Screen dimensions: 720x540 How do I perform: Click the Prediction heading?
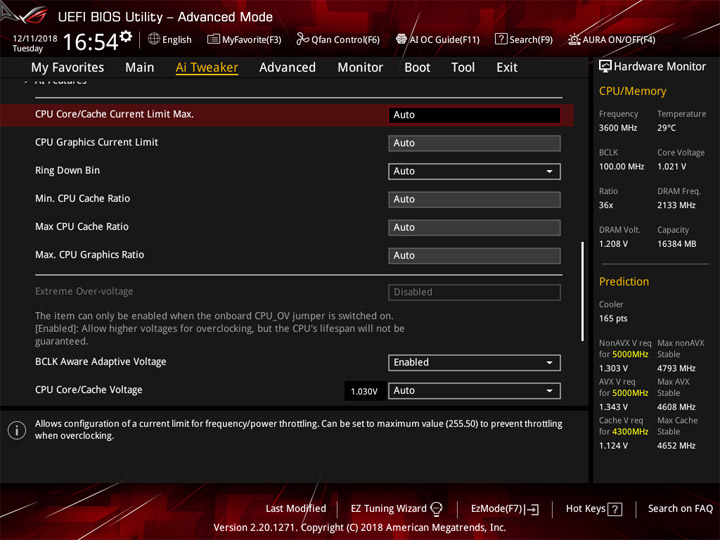click(x=624, y=281)
